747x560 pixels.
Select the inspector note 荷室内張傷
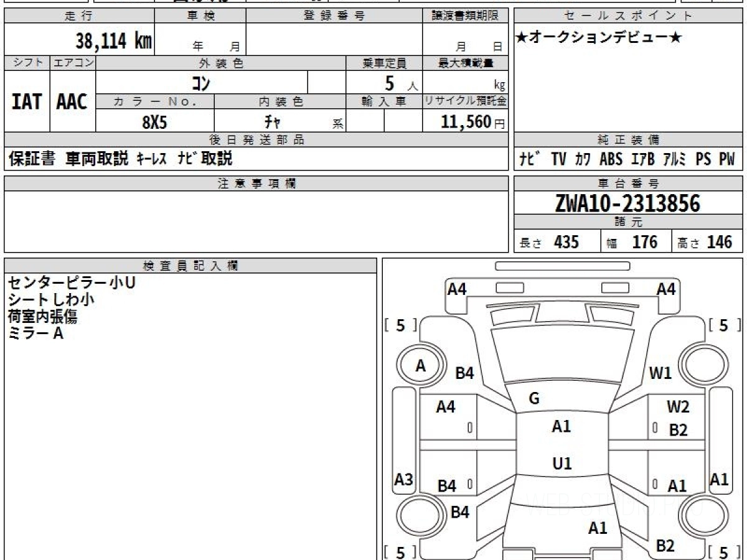(x=42, y=317)
